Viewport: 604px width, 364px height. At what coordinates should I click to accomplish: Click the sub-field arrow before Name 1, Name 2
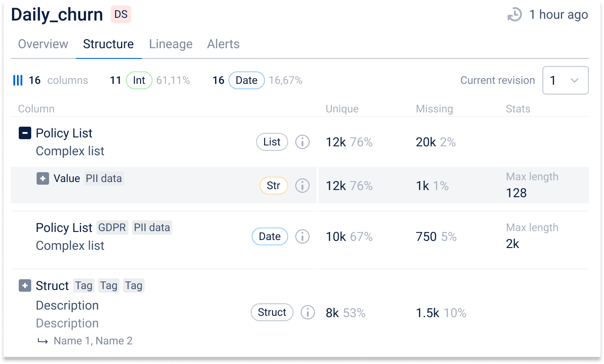[43, 341]
